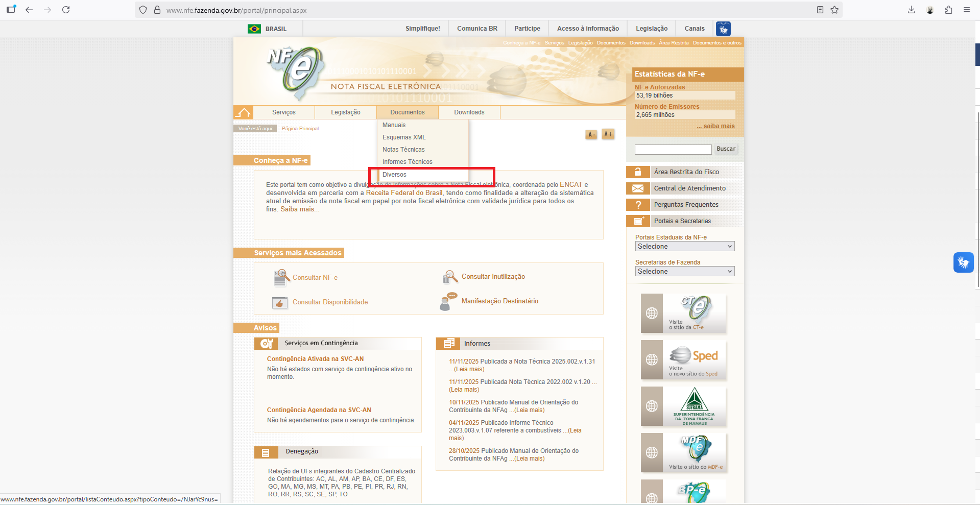
Task: Click the envelope icon for Central de Atendimento
Action: (637, 188)
